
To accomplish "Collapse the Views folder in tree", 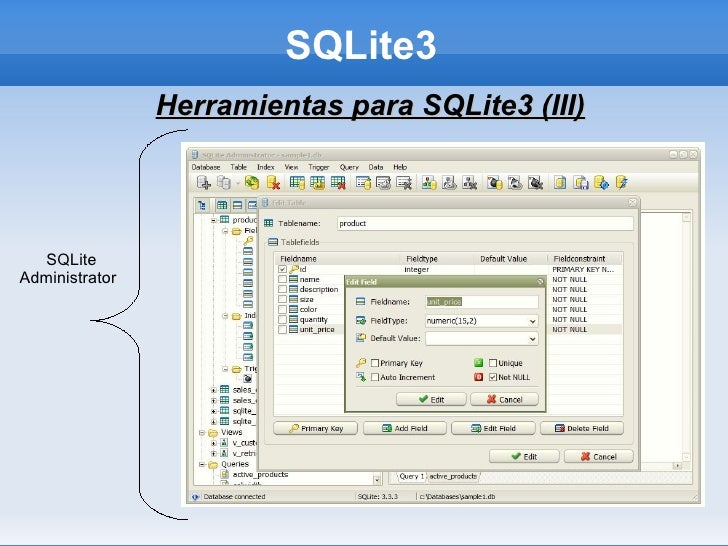I will (x=202, y=433).
